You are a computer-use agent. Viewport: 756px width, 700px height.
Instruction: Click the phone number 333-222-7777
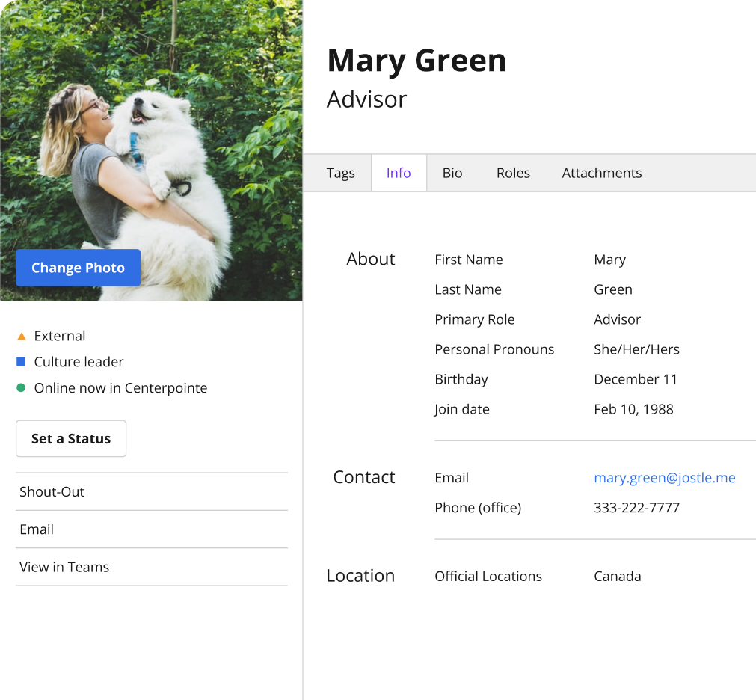(x=636, y=508)
